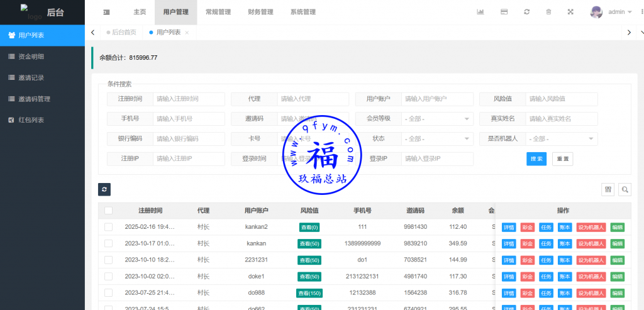The image size is (644, 310).
Task: Expand the 状态 dropdown
Action: tap(438, 139)
